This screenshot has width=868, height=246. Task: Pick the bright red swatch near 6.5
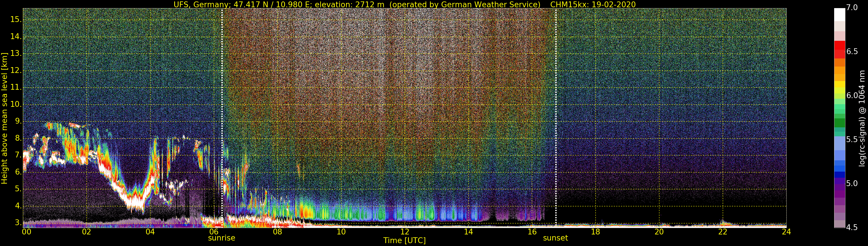point(839,45)
